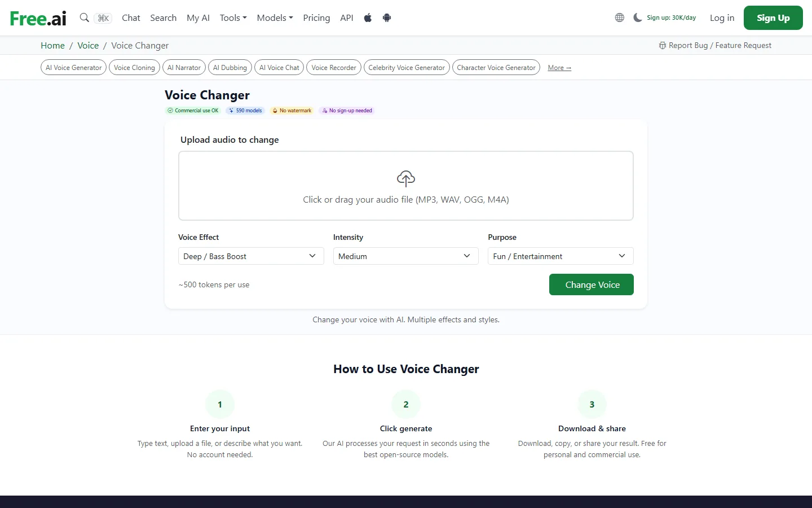812x508 pixels.
Task: Open the My AI nav item
Action: point(198,17)
